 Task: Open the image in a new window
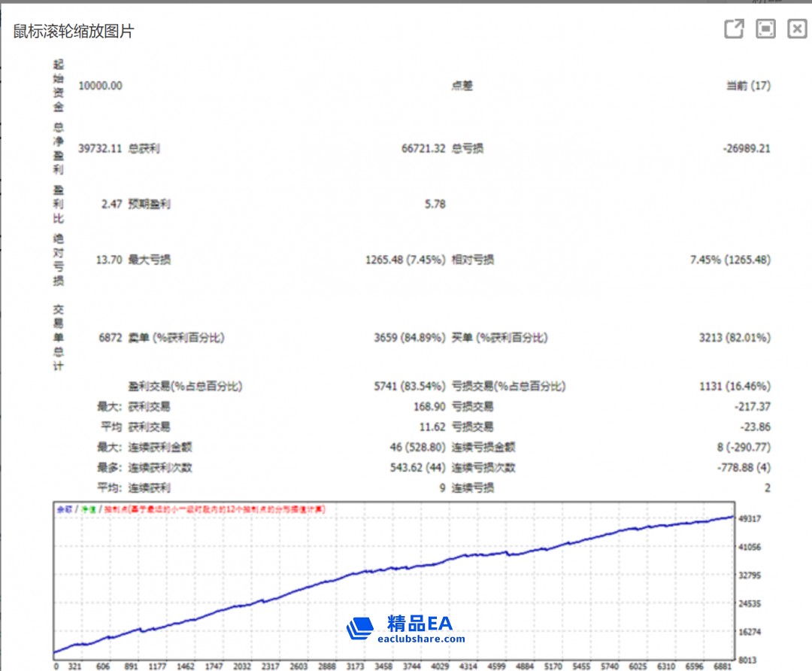pyautogui.click(x=734, y=29)
